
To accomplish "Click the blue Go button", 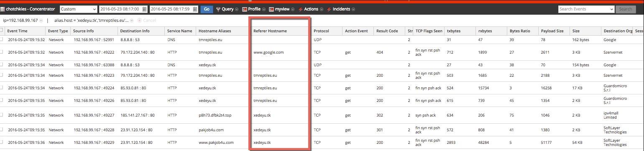I will click(x=207, y=9).
